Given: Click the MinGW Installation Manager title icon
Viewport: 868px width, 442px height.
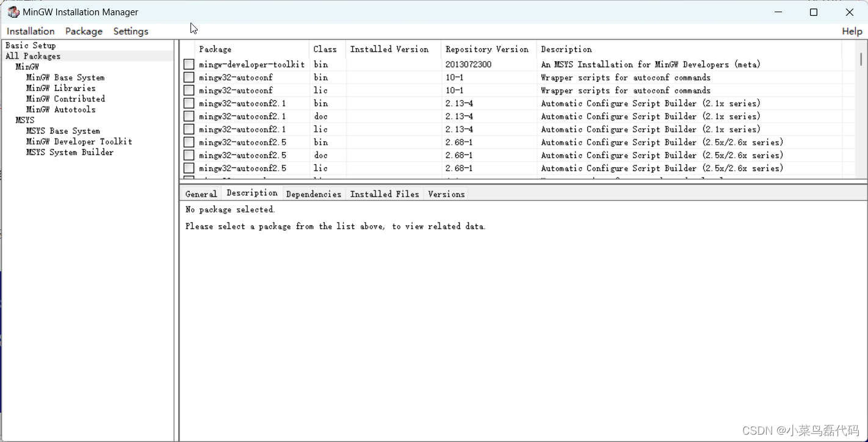Looking at the screenshot, I should [13, 12].
